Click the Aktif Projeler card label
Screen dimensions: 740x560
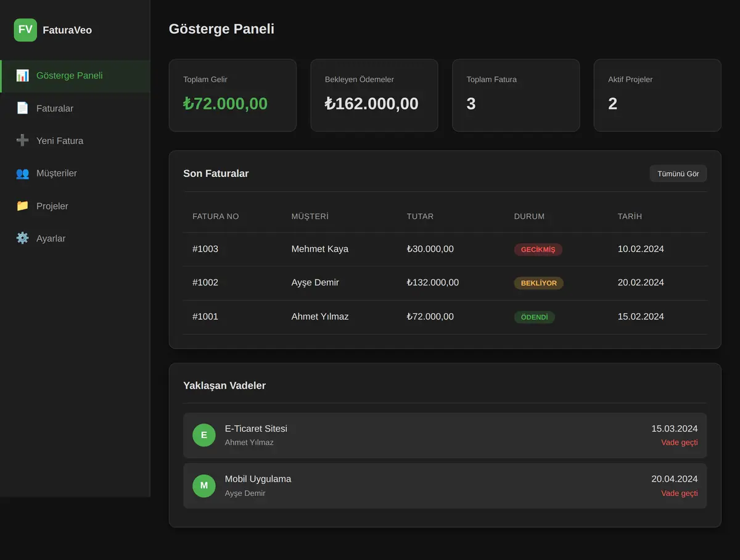pos(630,80)
